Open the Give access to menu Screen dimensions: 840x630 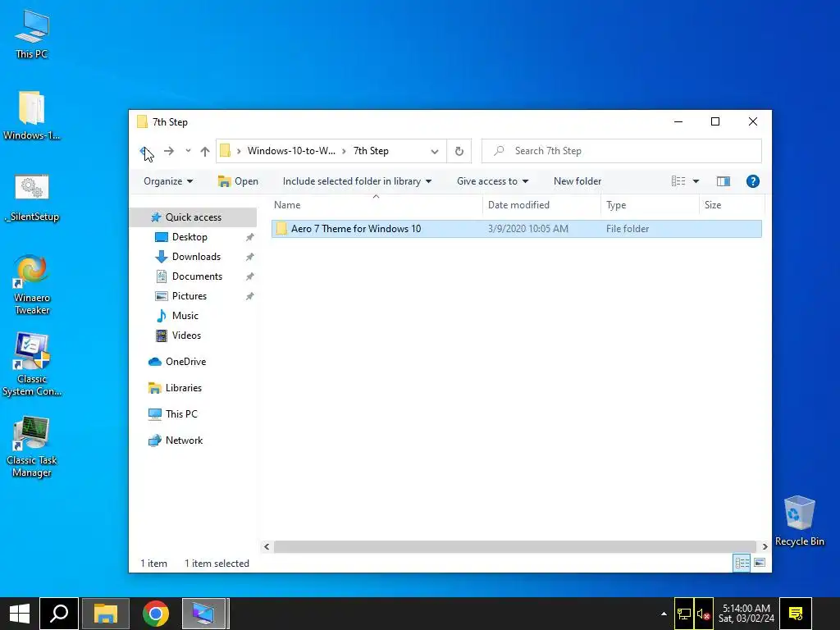[492, 181]
